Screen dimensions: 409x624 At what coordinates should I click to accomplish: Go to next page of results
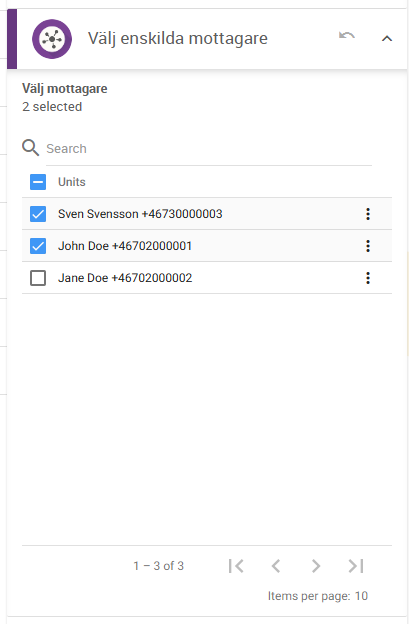[316, 566]
